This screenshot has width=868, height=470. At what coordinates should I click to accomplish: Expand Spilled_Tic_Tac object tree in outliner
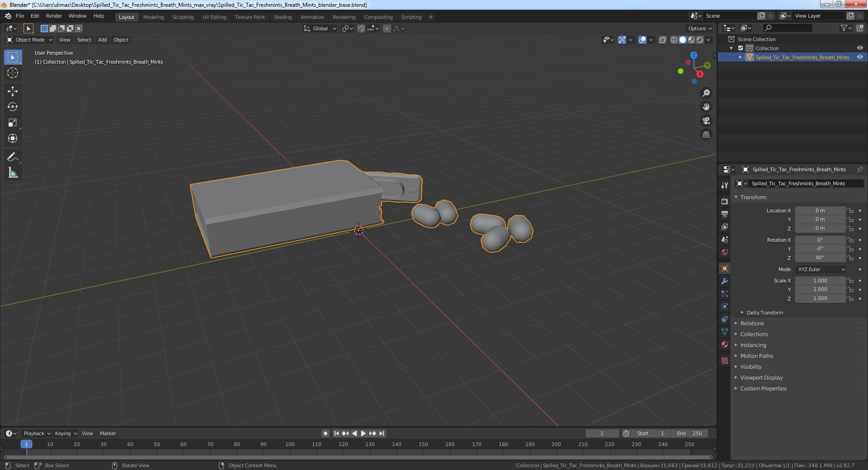(741, 57)
